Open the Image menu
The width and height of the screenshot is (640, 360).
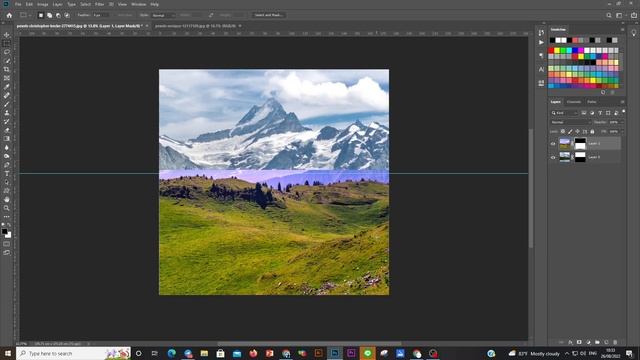pos(42,4)
